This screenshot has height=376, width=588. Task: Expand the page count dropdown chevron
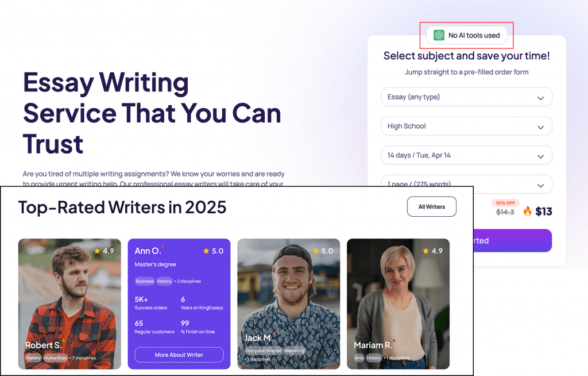point(540,185)
